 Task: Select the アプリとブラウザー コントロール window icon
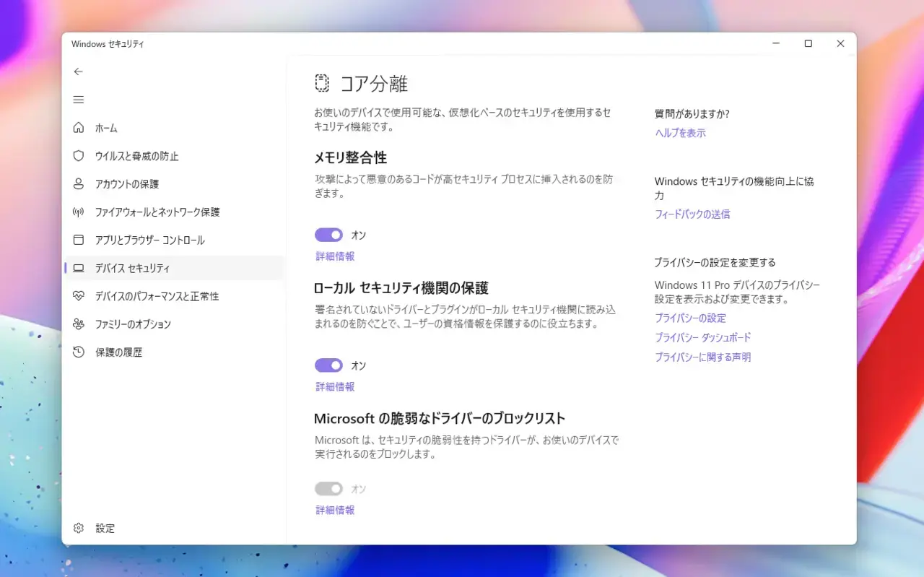pyautogui.click(x=79, y=240)
